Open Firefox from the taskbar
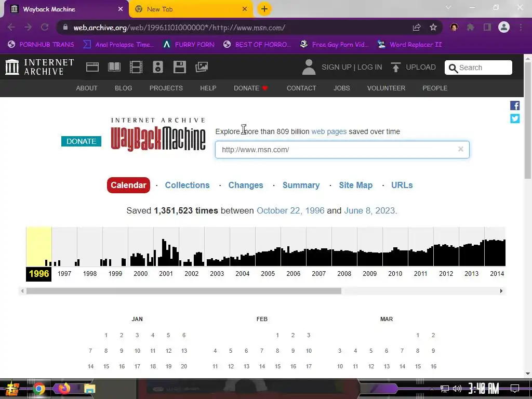Viewport: 532px width, 399px height. [64, 388]
